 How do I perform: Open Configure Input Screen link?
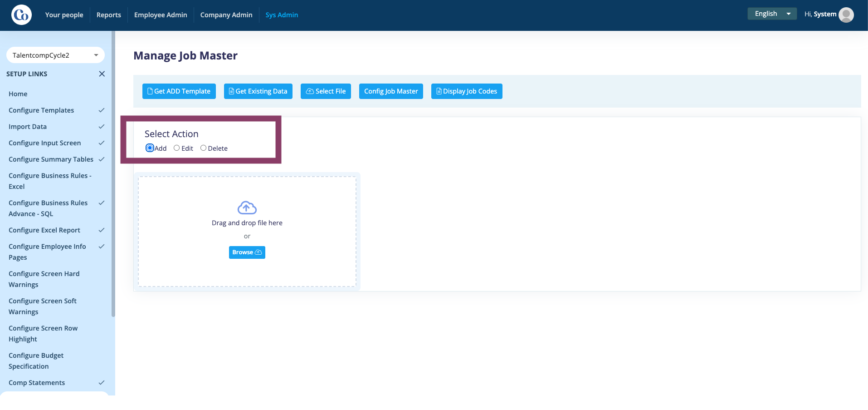45,143
